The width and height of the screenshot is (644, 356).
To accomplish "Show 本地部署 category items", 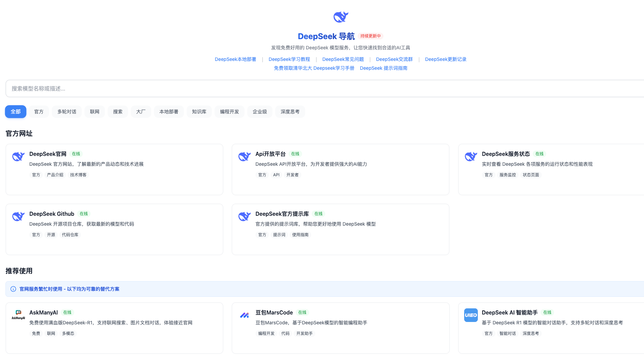I will point(169,112).
